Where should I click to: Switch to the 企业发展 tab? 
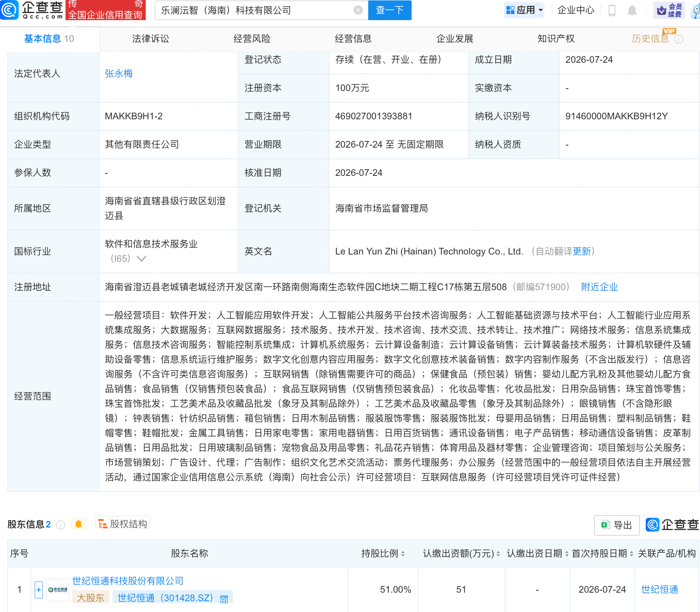coord(455,39)
